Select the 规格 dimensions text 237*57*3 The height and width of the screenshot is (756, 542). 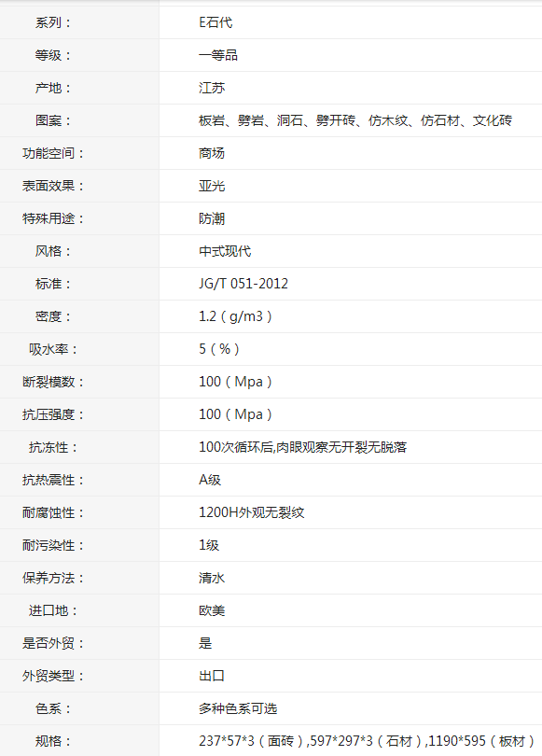pos(227,741)
